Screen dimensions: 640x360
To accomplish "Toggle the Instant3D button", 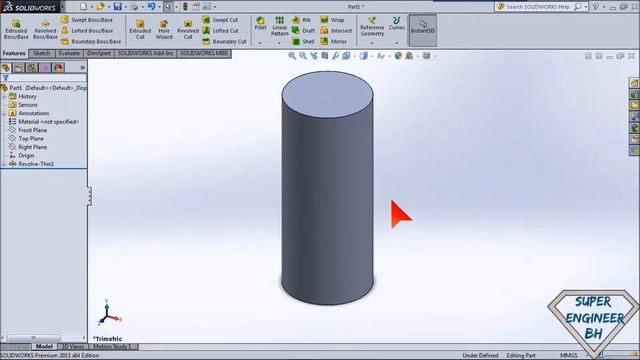I will click(422, 30).
